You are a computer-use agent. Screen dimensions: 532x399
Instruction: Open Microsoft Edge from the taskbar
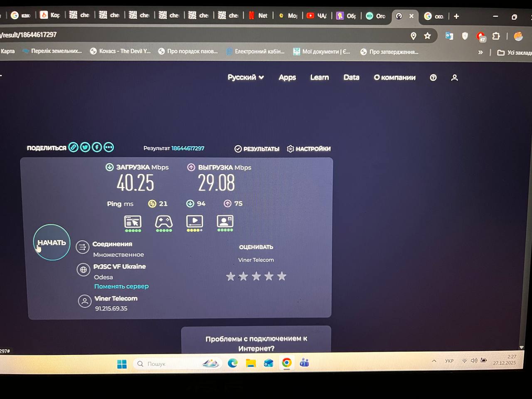tap(232, 363)
